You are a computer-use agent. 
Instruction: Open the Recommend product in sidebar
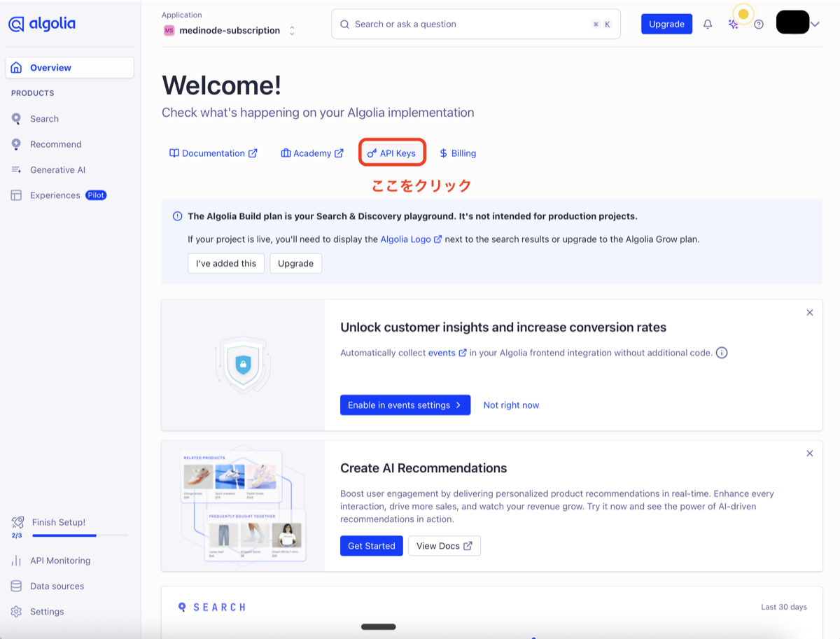point(55,144)
